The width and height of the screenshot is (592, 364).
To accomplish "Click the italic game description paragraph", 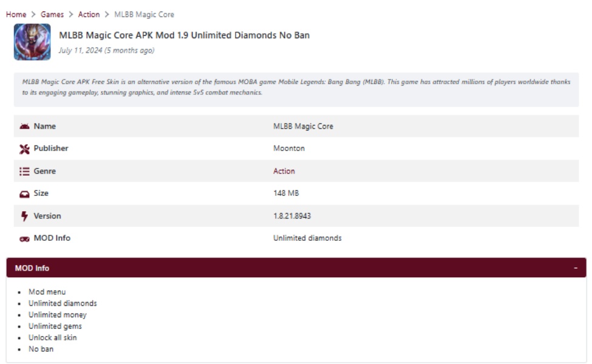I will (x=296, y=87).
